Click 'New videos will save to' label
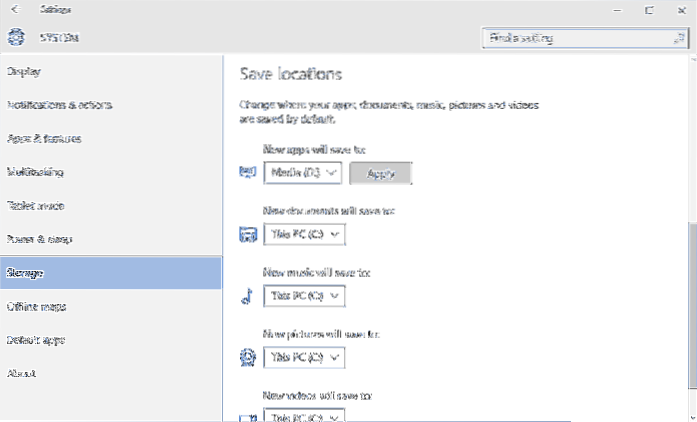This screenshot has width=697, height=422. coord(317,395)
